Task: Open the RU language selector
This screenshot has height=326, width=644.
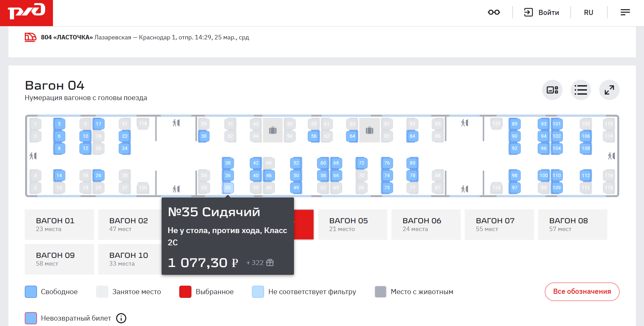Action: [588, 13]
